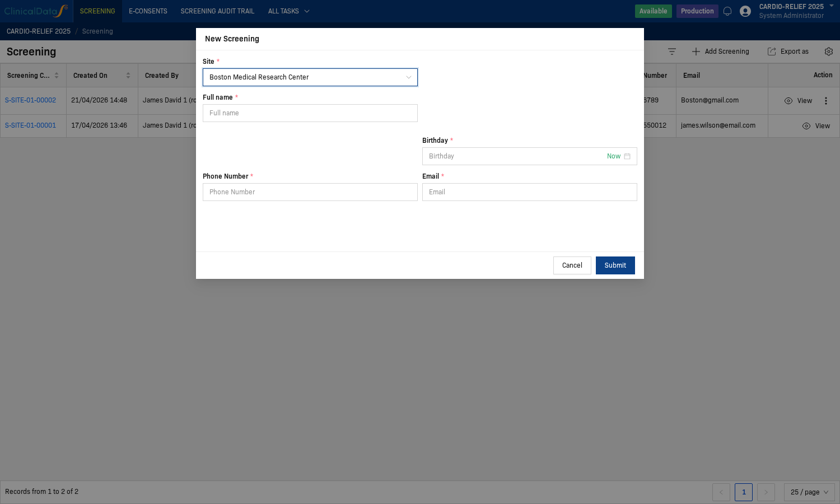Go to next page arrow
The height and width of the screenshot is (504, 840).
766,492
